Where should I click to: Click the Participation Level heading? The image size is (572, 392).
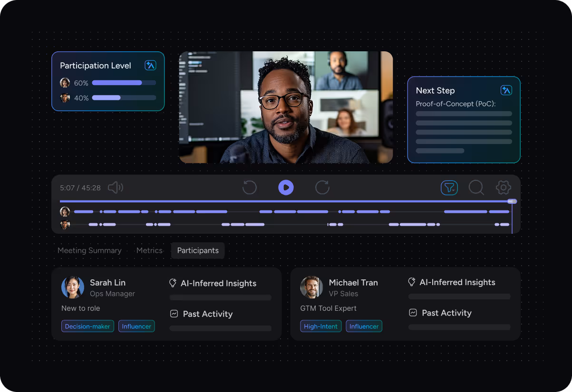(96, 66)
